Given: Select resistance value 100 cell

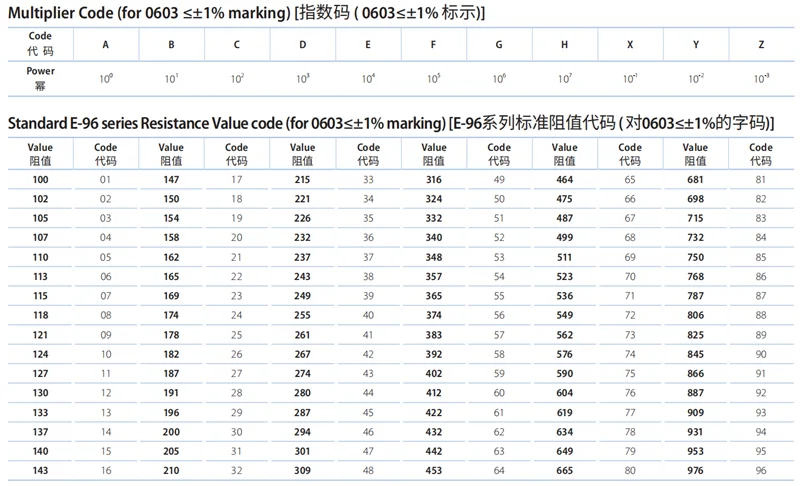Looking at the screenshot, I should [x=40, y=179].
